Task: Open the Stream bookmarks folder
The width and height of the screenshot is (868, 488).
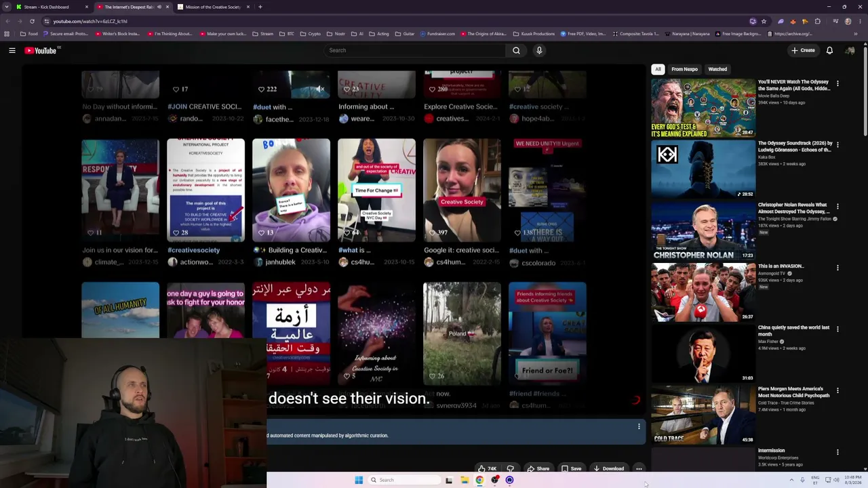Action: click(x=262, y=34)
